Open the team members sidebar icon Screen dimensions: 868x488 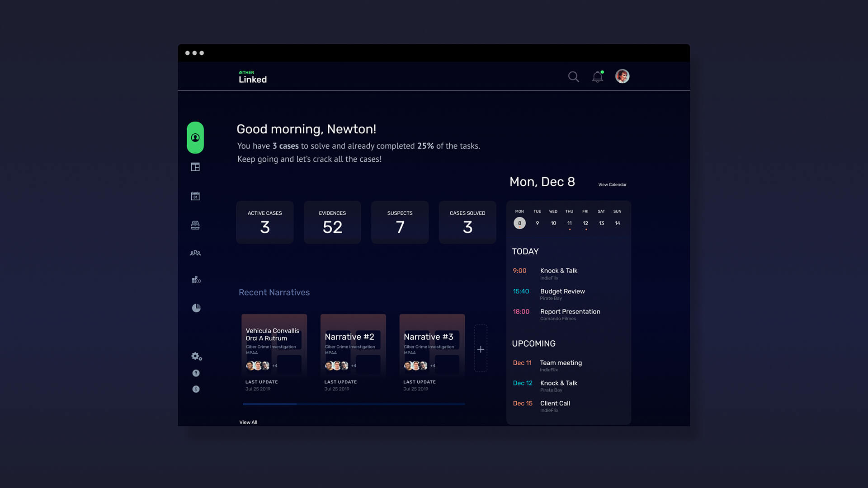coord(195,253)
